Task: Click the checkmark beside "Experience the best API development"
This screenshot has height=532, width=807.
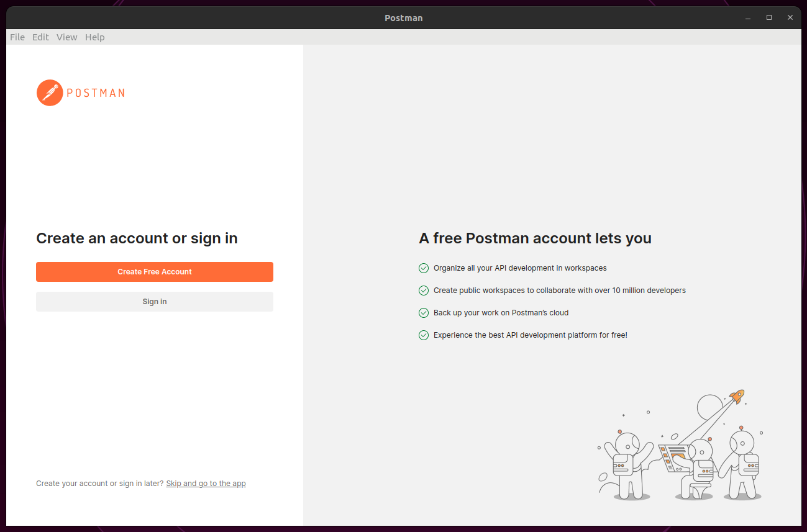Action: pyautogui.click(x=424, y=335)
